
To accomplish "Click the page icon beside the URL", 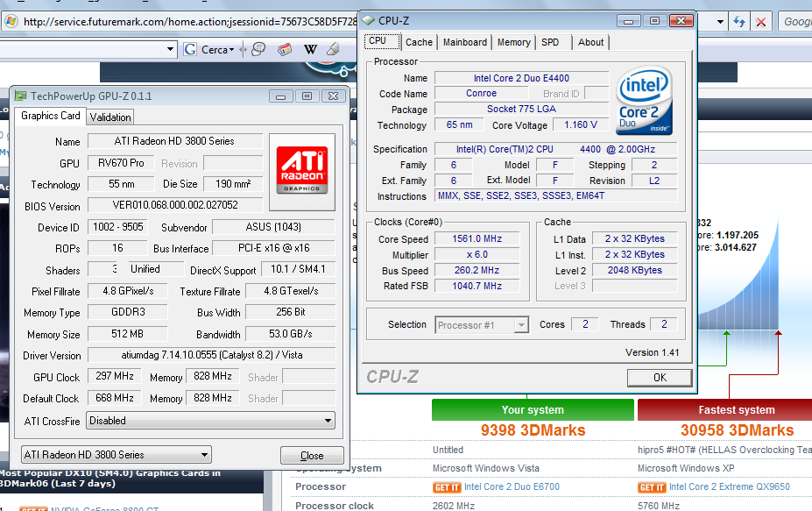I will [11, 21].
